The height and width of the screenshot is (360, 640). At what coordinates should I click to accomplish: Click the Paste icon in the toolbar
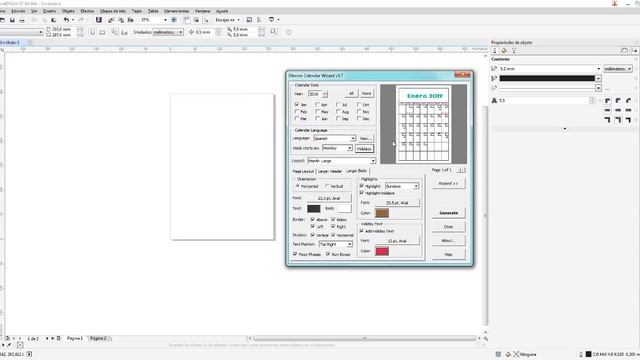(53, 20)
